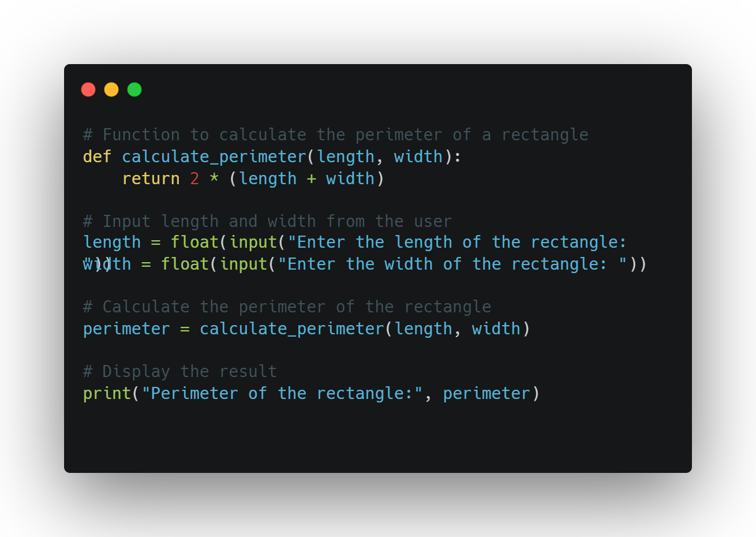Click the 'Perimeter of the rectangle:' string
This screenshot has width=756, height=537.
(x=283, y=393)
